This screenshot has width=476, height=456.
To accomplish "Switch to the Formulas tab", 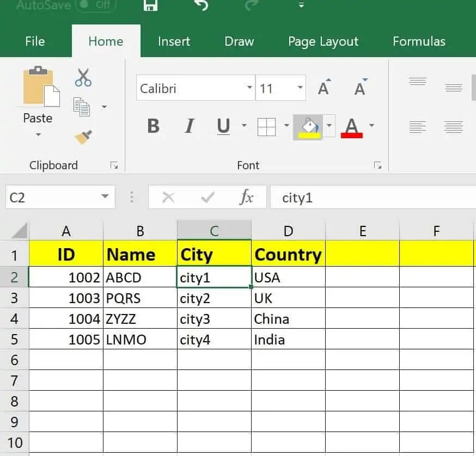I will point(419,41).
